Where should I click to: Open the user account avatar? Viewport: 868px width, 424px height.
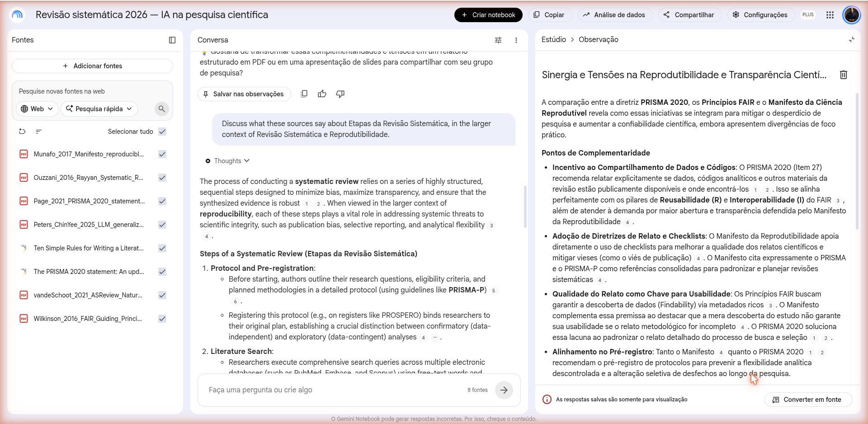point(852,15)
